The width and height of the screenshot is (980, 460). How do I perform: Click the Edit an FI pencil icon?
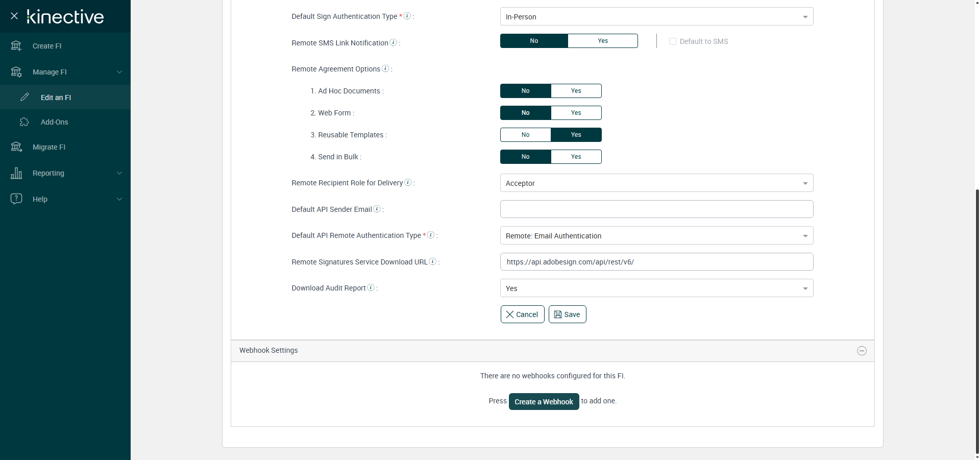pyautogui.click(x=24, y=97)
